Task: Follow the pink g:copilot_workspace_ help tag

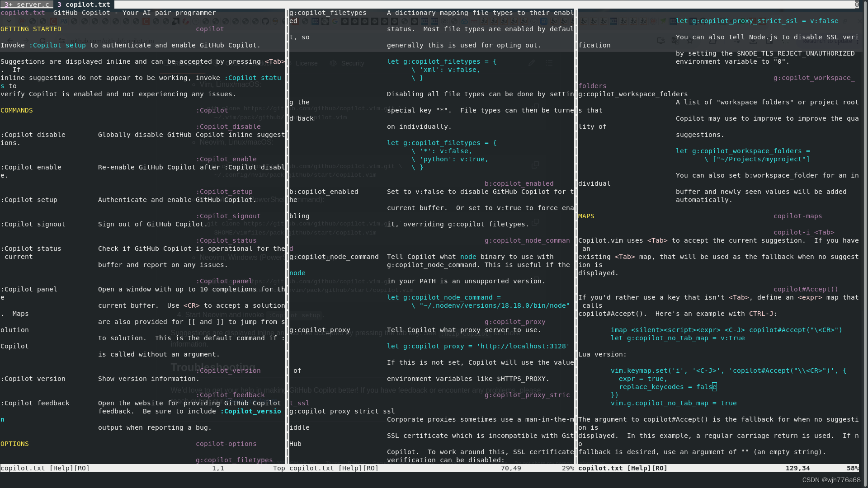Action: coord(814,78)
